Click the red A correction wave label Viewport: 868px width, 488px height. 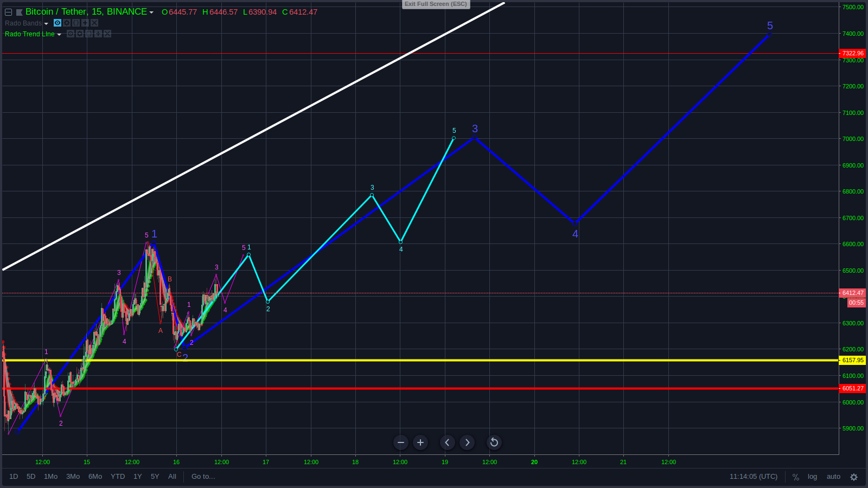point(161,331)
